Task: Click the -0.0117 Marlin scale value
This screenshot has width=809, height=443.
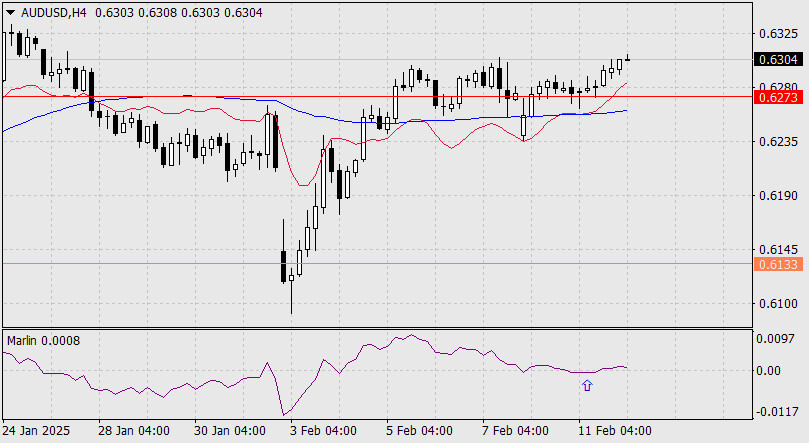Action: pyautogui.click(x=775, y=412)
